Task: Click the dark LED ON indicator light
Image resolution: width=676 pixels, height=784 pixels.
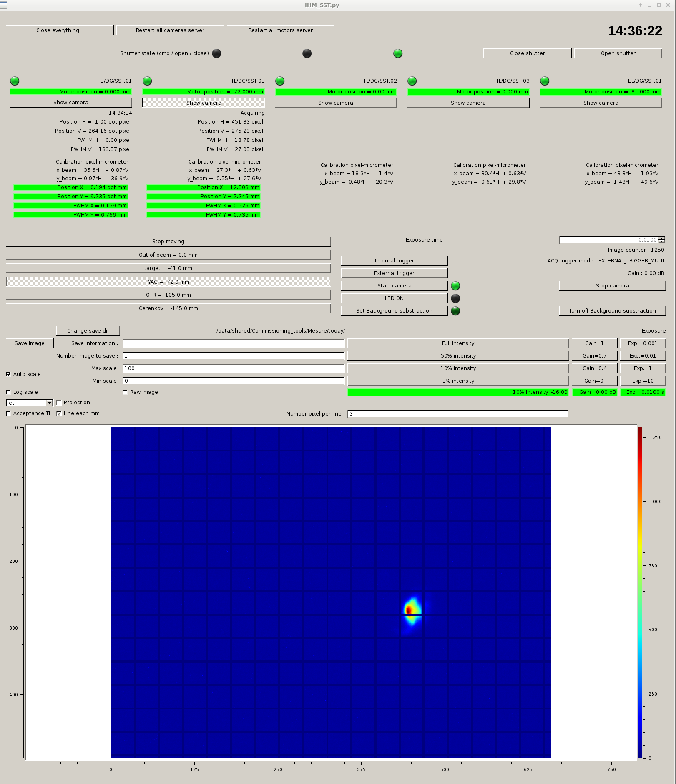Action: point(455,298)
